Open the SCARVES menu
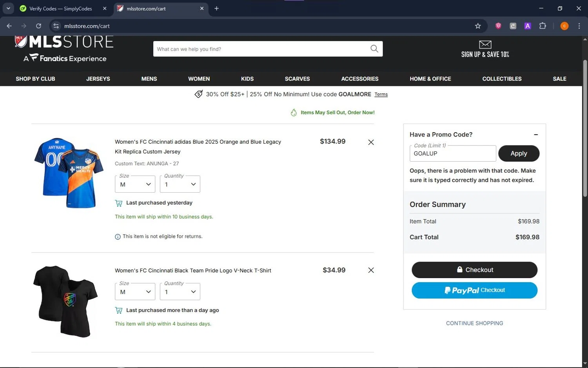 [297, 79]
